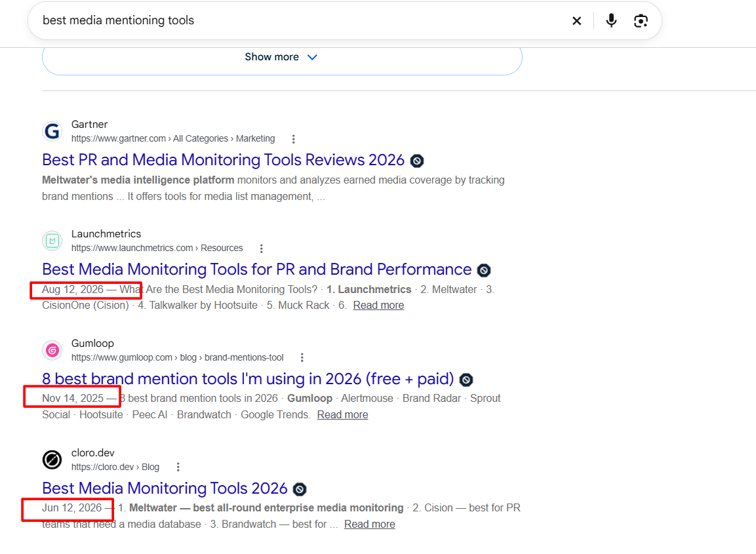Click the Nov 14, 2025 date text

[x=73, y=398]
